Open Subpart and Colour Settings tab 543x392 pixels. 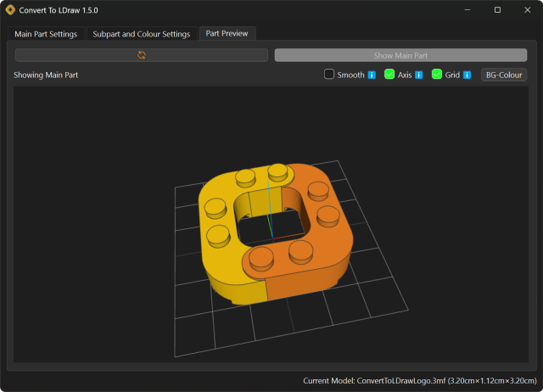click(x=142, y=34)
